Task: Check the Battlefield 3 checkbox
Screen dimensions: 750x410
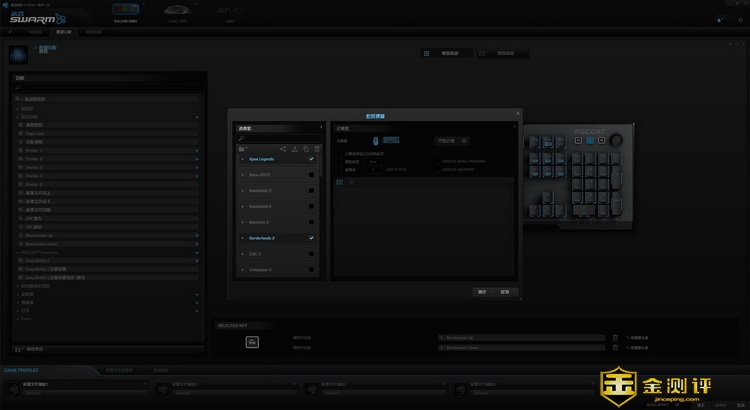Action: pos(312,191)
